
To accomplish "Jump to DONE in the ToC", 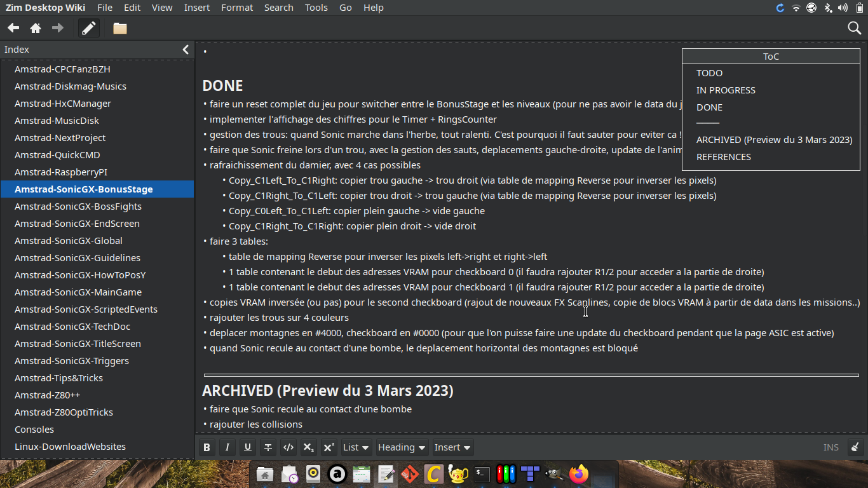I will pos(709,107).
